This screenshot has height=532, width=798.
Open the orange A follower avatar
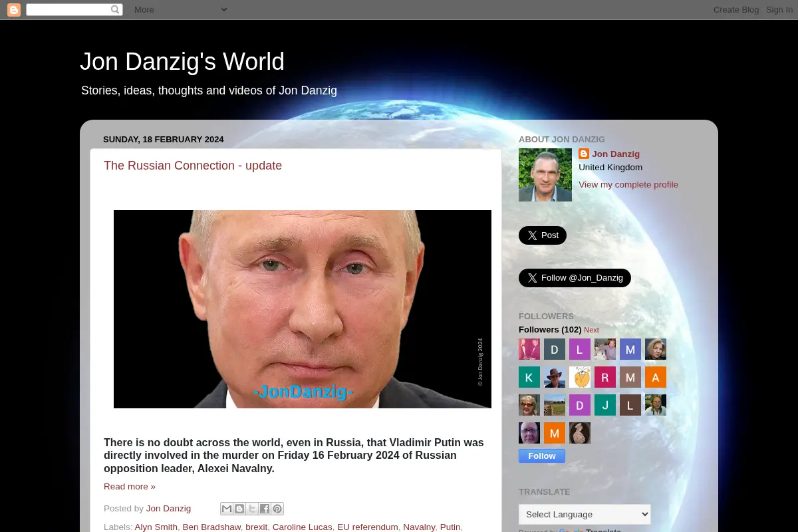pos(656,377)
